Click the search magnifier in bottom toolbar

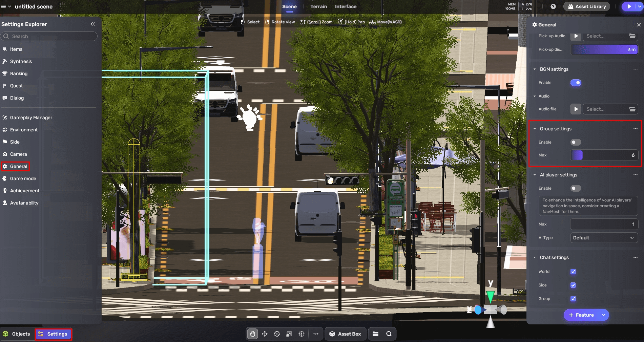389,334
